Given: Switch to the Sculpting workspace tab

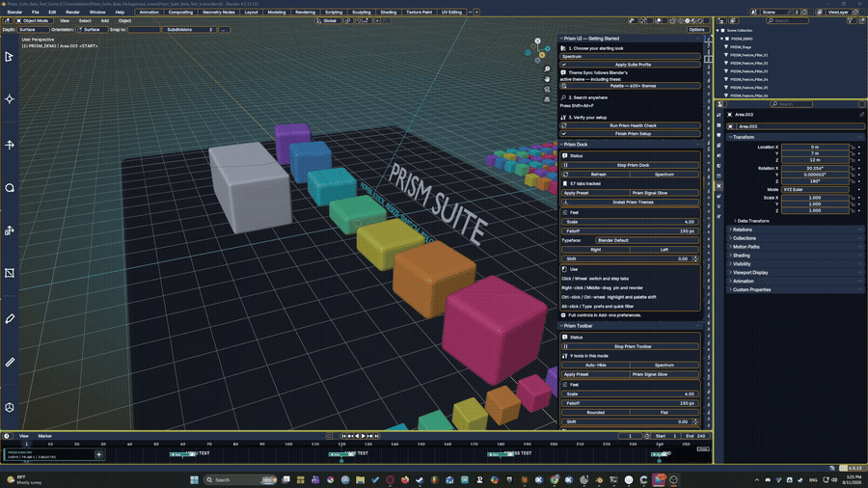Looking at the screenshot, I should 362,13.
